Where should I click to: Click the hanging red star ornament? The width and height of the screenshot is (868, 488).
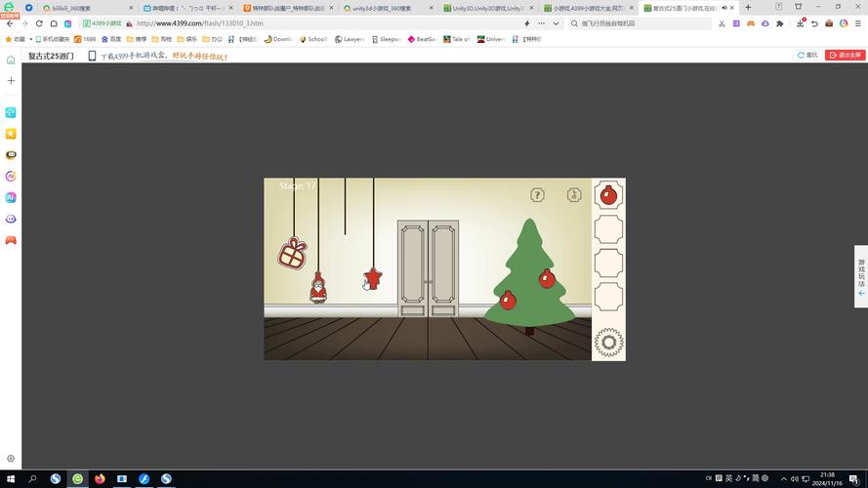373,279
